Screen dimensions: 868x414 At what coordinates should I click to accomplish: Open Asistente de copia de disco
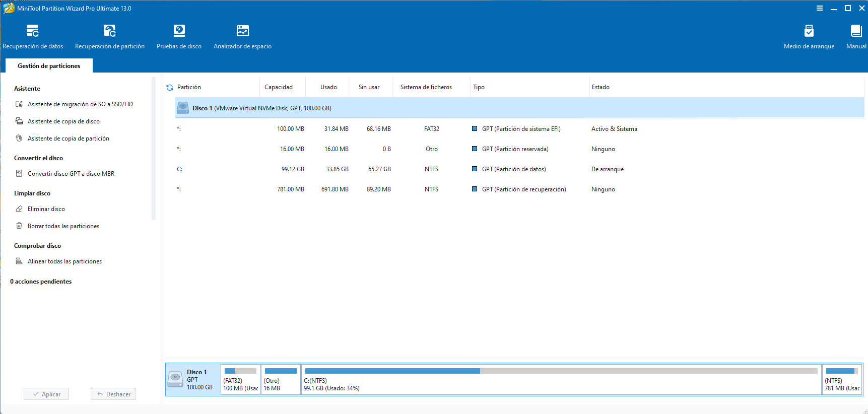pyautogui.click(x=63, y=121)
